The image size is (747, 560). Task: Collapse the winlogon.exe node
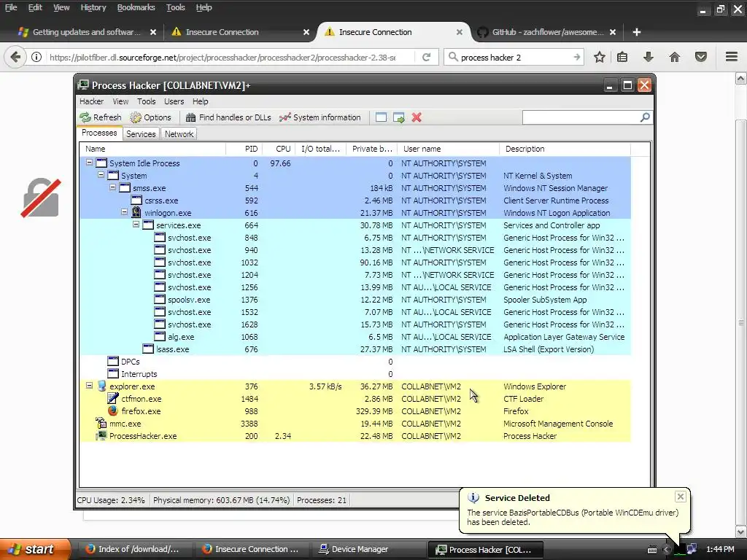(124, 212)
